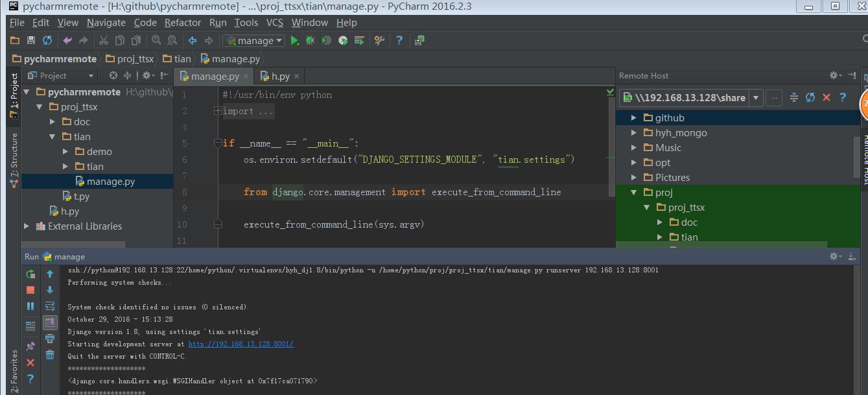The height and width of the screenshot is (395, 868).
Task: Disconnect remote host with red X
Action: (x=827, y=97)
